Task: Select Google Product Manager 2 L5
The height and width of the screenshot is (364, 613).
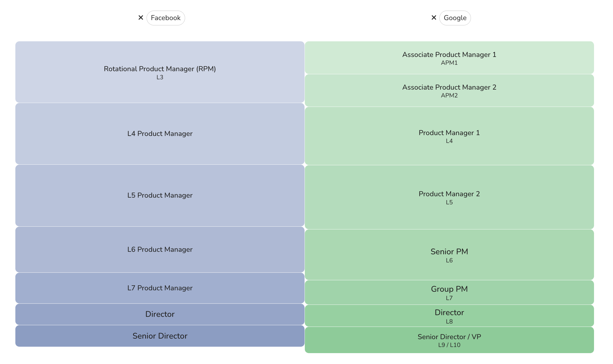Action: [449, 197]
